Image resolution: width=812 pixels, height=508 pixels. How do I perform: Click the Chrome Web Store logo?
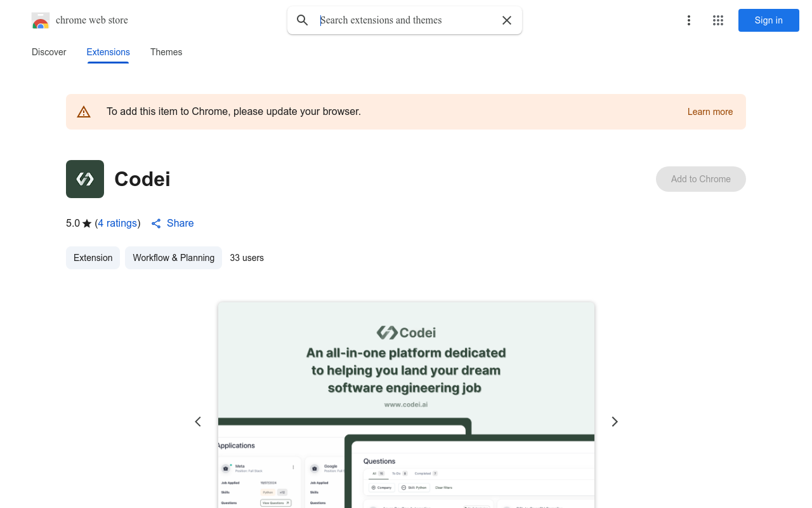pos(41,20)
